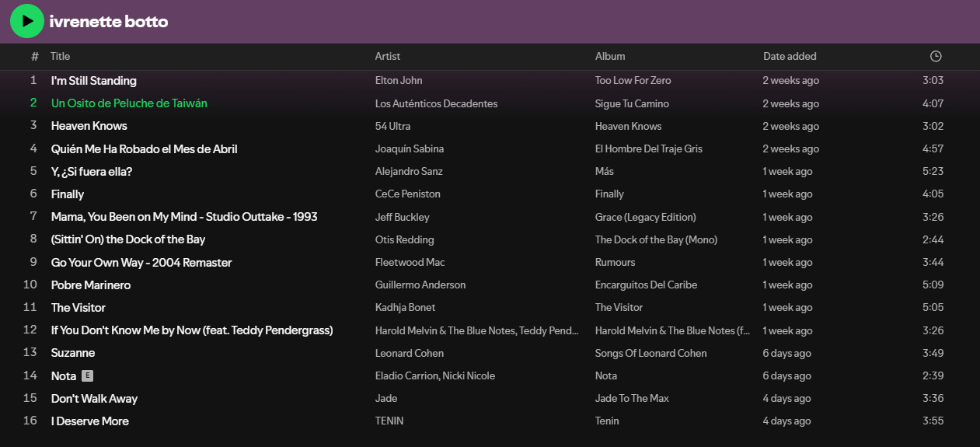This screenshot has width=980, height=447.
Task: Open artist Alejandro Sanz
Action: pos(409,171)
